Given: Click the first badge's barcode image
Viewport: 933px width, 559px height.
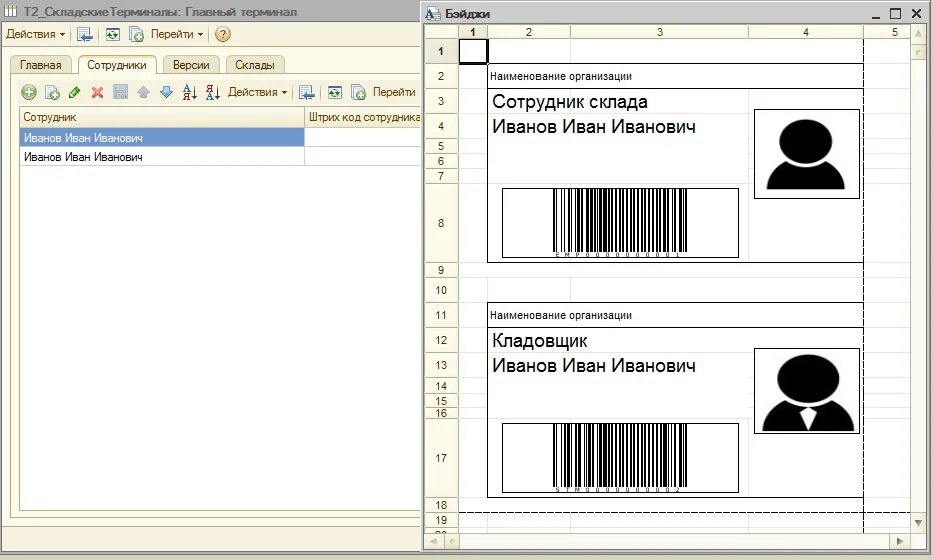Looking at the screenshot, I should [620, 223].
